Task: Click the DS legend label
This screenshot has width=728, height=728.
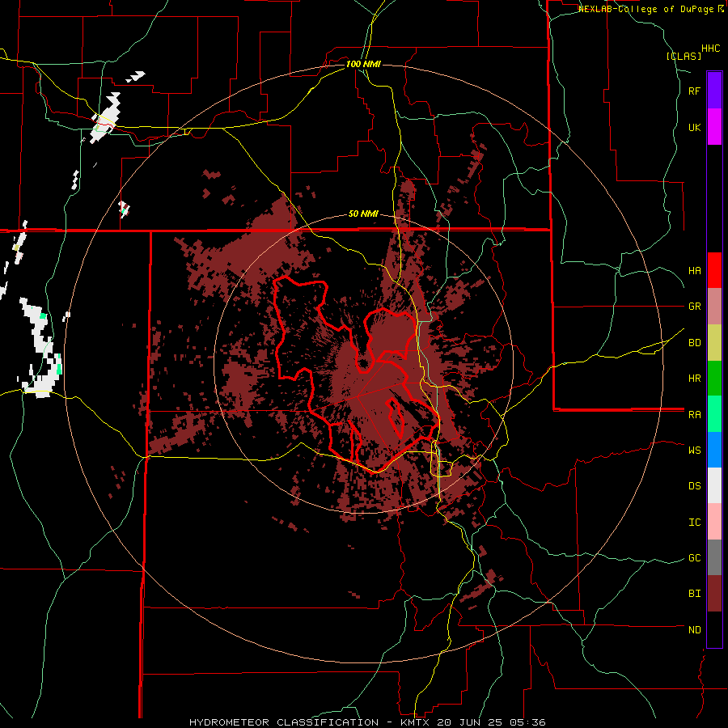Action: tap(694, 486)
